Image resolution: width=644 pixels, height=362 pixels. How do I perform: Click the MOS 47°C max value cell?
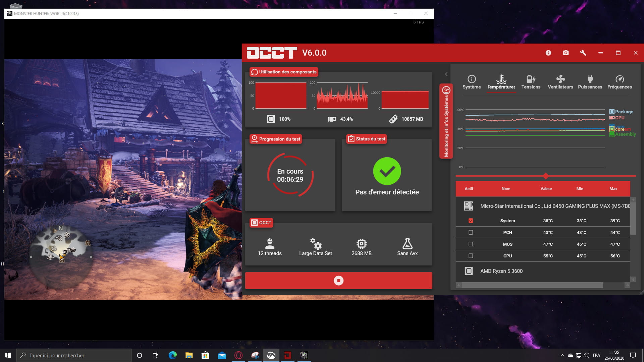coord(615,244)
